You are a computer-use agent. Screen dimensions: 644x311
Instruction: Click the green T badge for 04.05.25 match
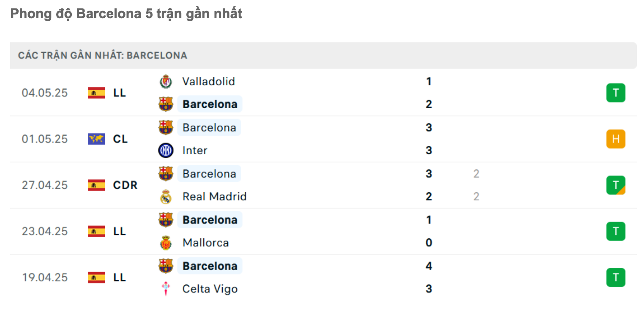pos(616,93)
